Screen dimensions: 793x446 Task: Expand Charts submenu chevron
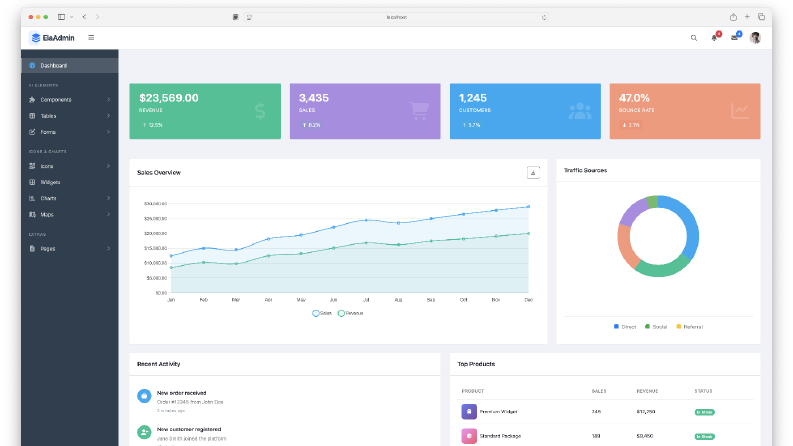109,198
